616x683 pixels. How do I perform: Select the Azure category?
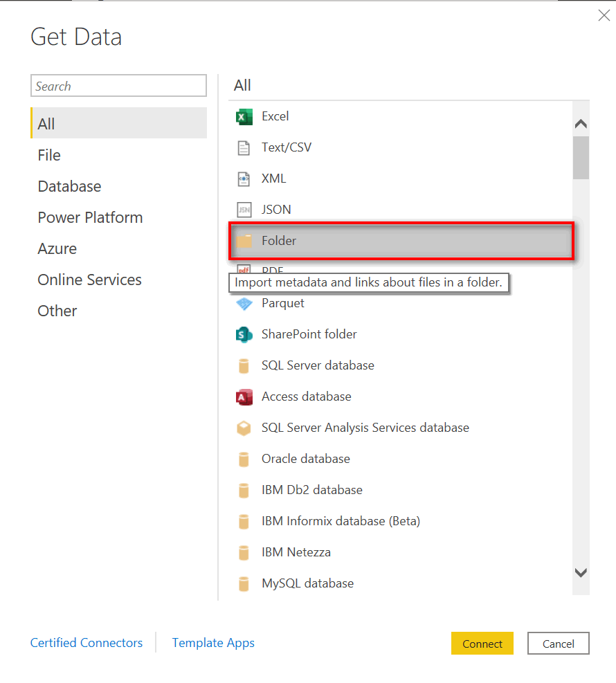click(118, 248)
